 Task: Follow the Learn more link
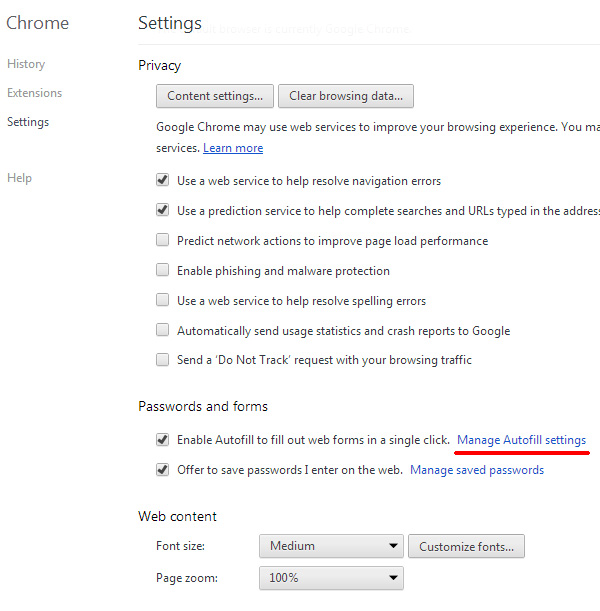click(233, 148)
